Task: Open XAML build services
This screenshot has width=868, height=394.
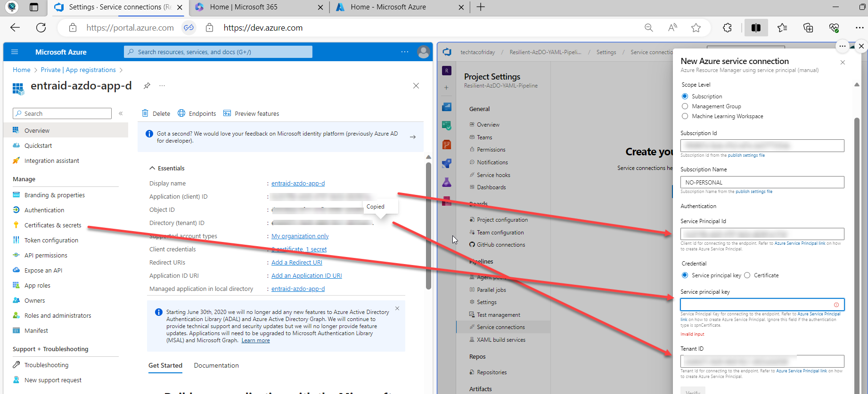Action: pyautogui.click(x=501, y=339)
